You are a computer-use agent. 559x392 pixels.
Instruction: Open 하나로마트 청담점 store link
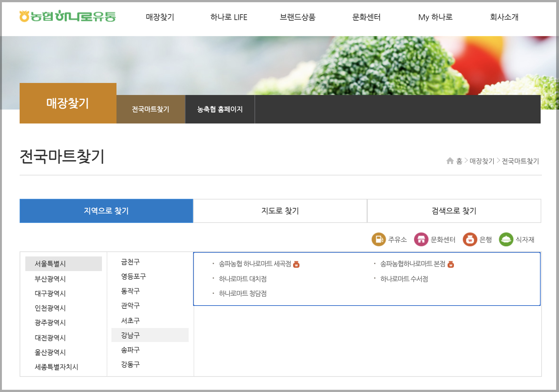click(243, 294)
